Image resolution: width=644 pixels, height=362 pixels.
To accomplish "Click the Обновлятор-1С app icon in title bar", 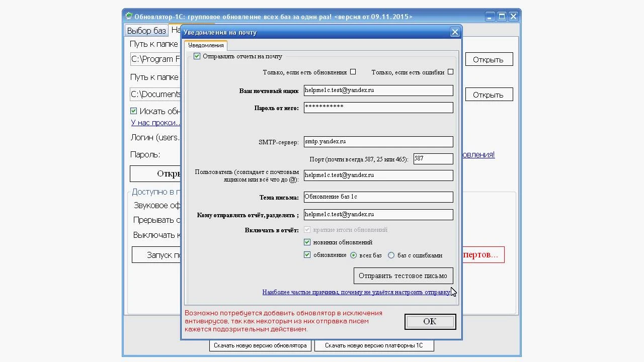I will click(x=129, y=16).
